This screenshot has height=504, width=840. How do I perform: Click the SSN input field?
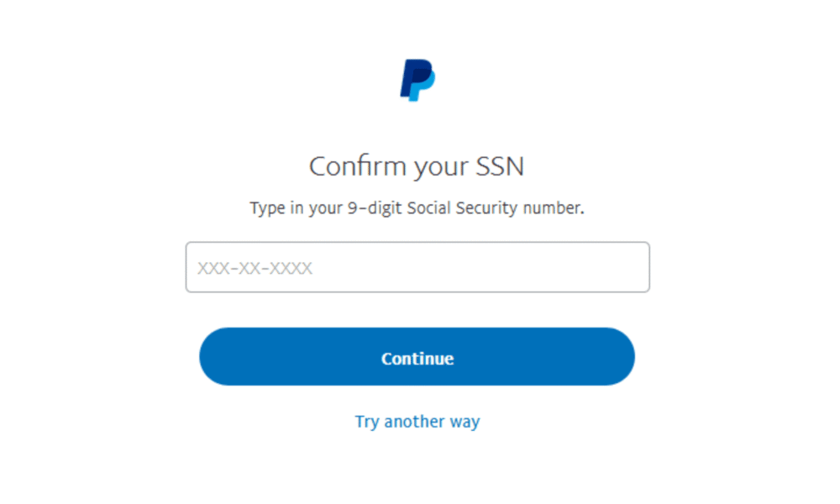tap(417, 267)
